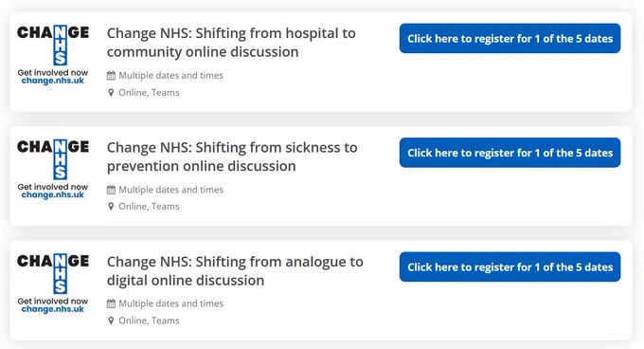This screenshot has height=349, width=644.
Task: Click the calendar icon for analogue to digital event
Action: pyautogui.click(x=111, y=303)
